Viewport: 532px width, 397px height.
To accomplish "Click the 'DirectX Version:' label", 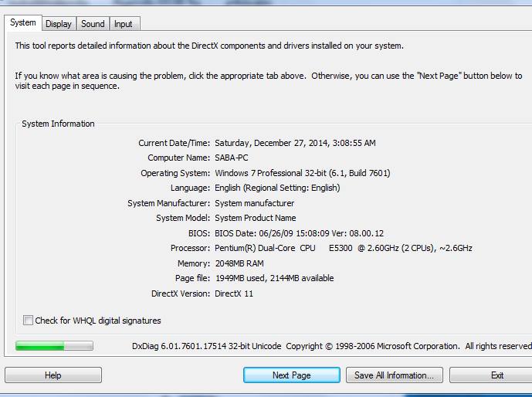I will [181, 294].
